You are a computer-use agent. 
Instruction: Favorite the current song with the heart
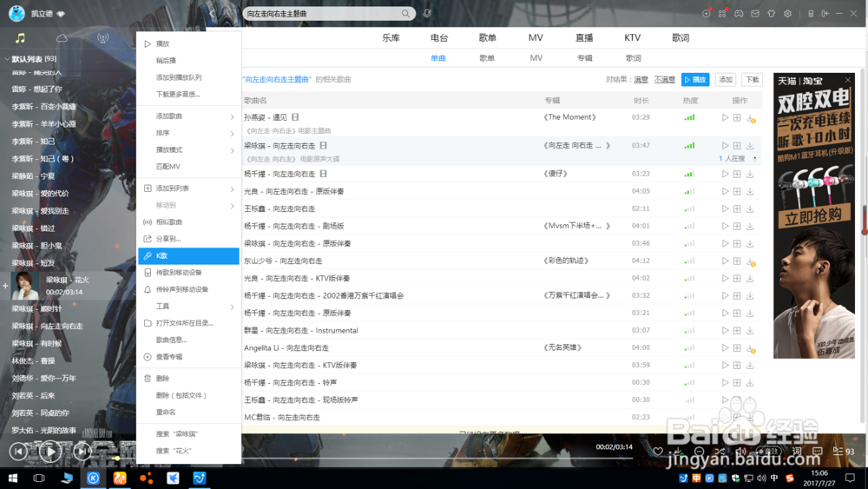point(658,452)
